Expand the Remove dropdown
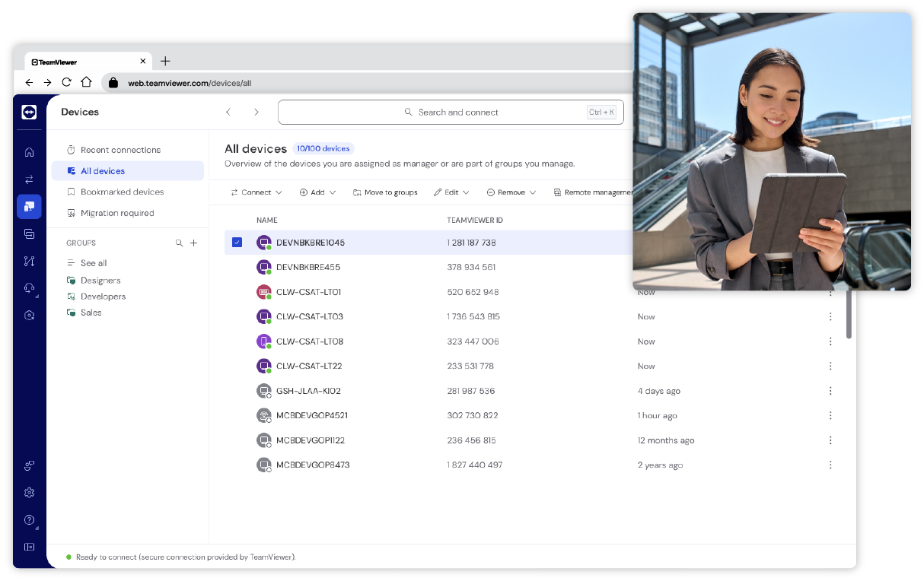This screenshot has width=924, height=581. point(511,192)
